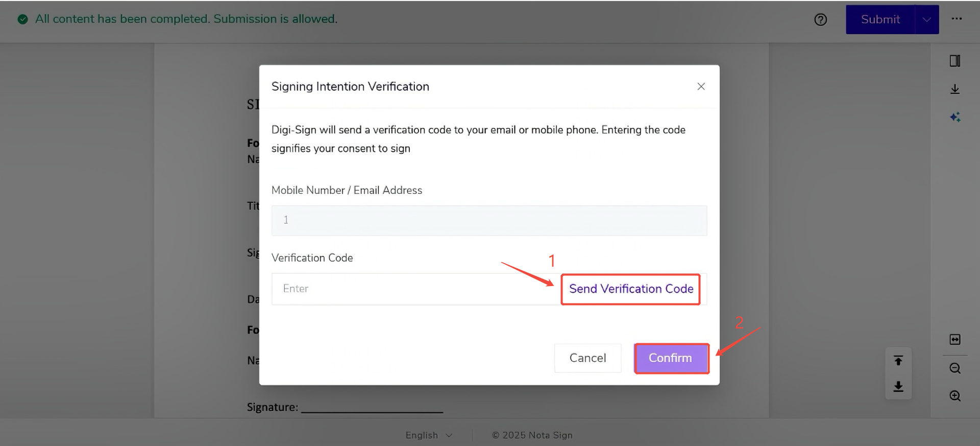Zoom in with the magnifier plus icon
The height and width of the screenshot is (446, 980).
[x=954, y=396]
